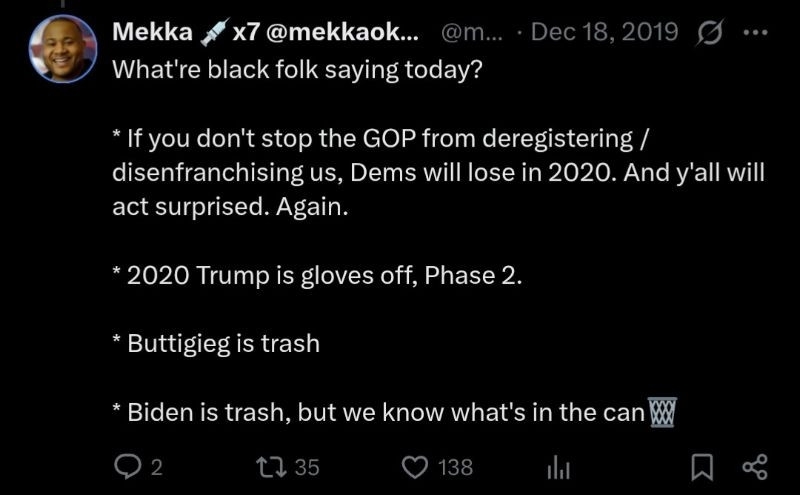The height and width of the screenshot is (495, 800).
Task: Click the like count 138
Action: [x=455, y=467]
